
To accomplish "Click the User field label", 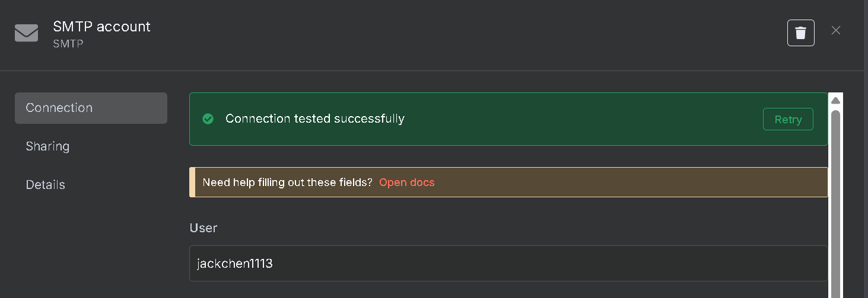I will 204,228.
